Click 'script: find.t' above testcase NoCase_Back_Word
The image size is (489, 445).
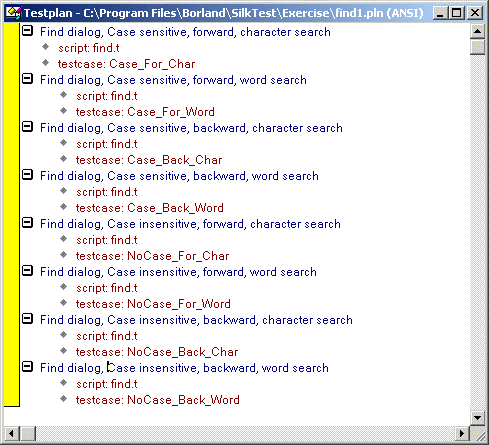pos(107,384)
